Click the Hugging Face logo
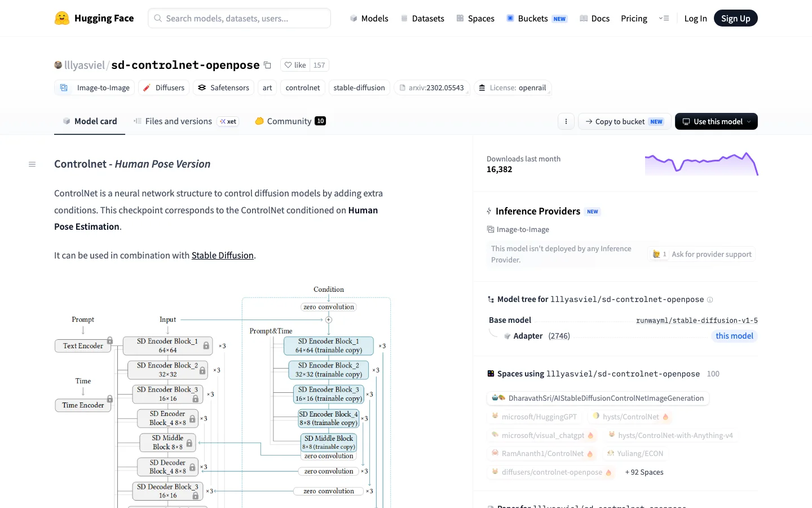Viewport: 812px width, 508px height. (x=94, y=18)
